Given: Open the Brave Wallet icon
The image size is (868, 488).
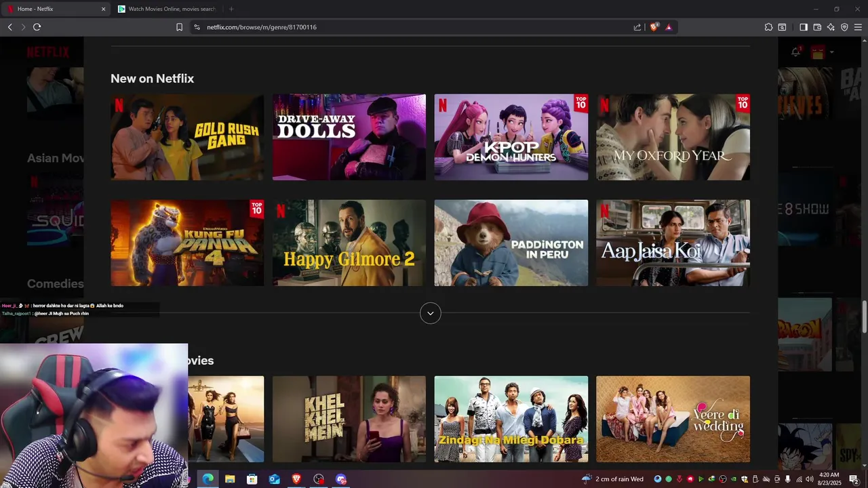Looking at the screenshot, I should 817,27.
